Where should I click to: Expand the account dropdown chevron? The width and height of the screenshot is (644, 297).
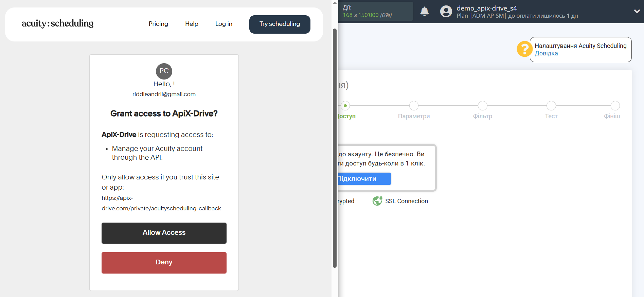click(x=637, y=11)
